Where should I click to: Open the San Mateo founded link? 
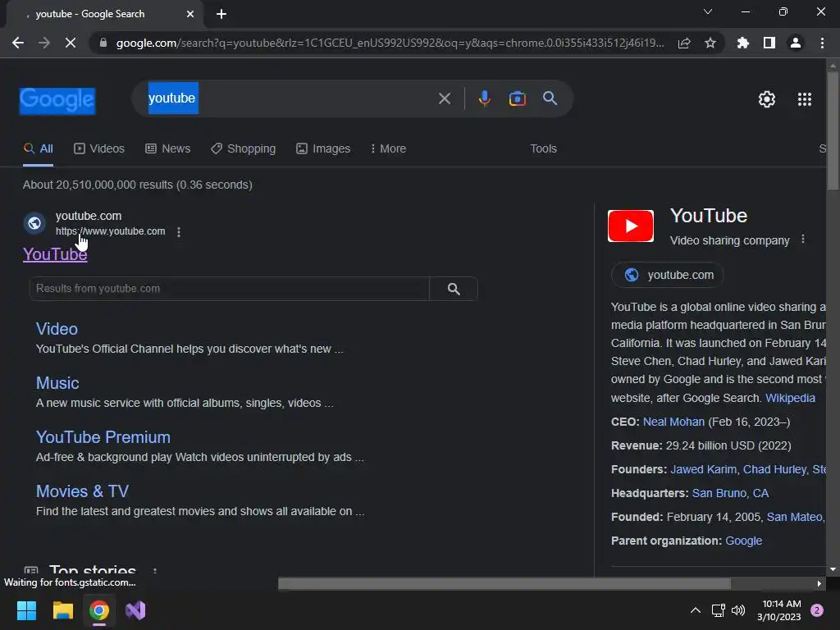click(794, 517)
